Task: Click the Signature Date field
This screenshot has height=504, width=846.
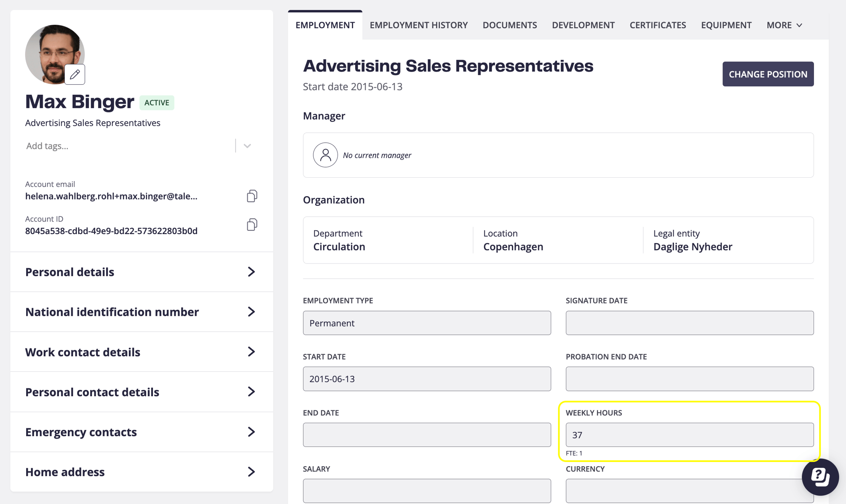Action: click(690, 323)
